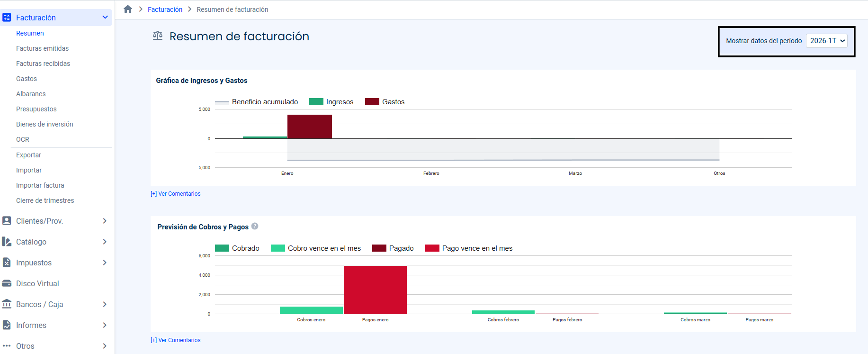Toggle Ingresos series in chart legend
This screenshot has height=354, width=868.
[331, 102]
